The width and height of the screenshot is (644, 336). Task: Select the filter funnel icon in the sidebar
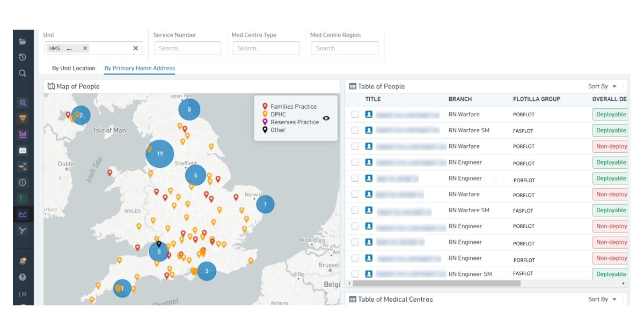point(22,118)
